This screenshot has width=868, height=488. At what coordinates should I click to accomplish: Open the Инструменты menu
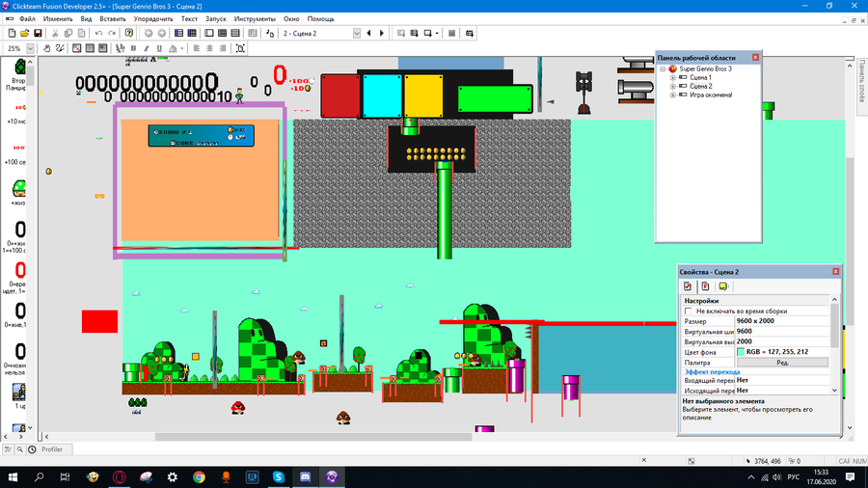tap(255, 19)
